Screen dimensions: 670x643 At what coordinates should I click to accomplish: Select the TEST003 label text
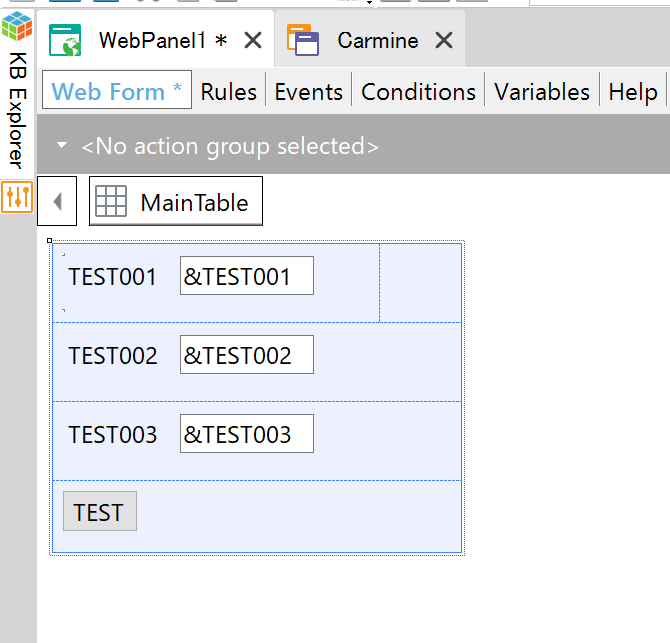click(x=113, y=435)
